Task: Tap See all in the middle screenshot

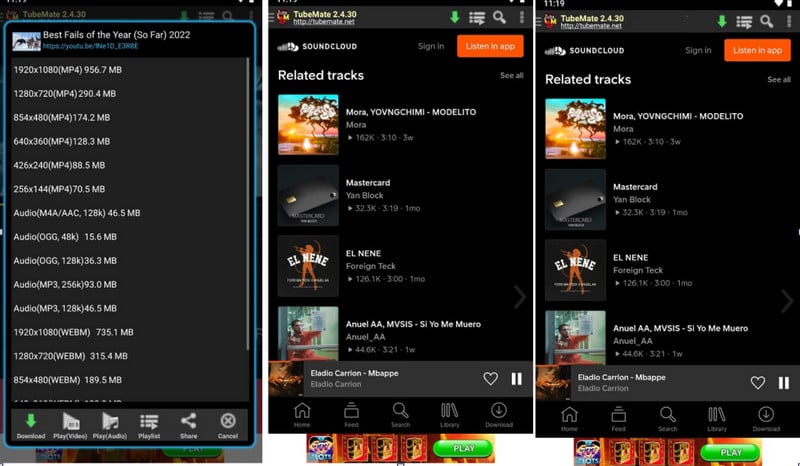Action: click(511, 76)
